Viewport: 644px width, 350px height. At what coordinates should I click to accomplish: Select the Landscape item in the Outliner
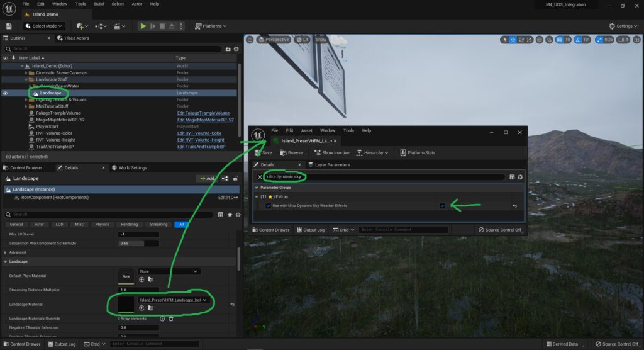(x=50, y=93)
